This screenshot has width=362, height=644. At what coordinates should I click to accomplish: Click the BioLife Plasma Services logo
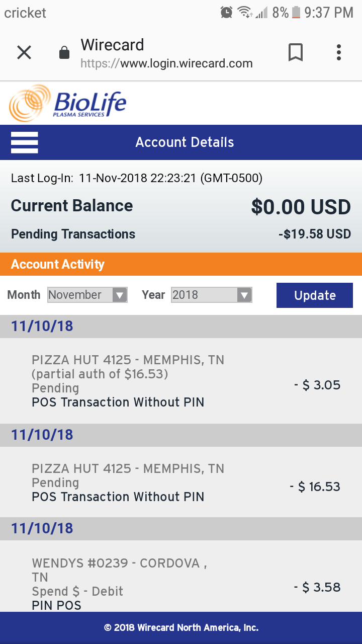(x=68, y=103)
